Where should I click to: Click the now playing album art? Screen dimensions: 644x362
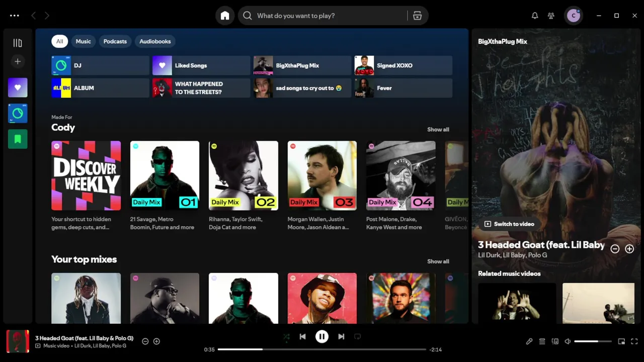18,341
